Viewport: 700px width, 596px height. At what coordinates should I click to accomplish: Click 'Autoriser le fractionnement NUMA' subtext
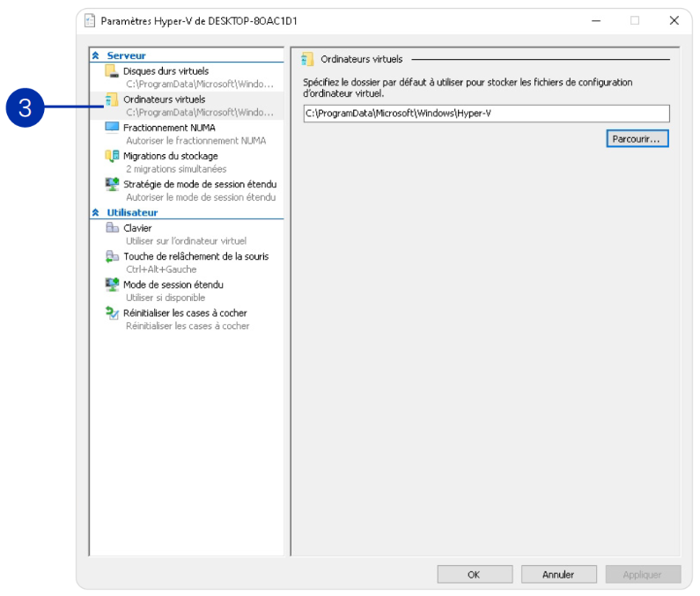point(196,141)
